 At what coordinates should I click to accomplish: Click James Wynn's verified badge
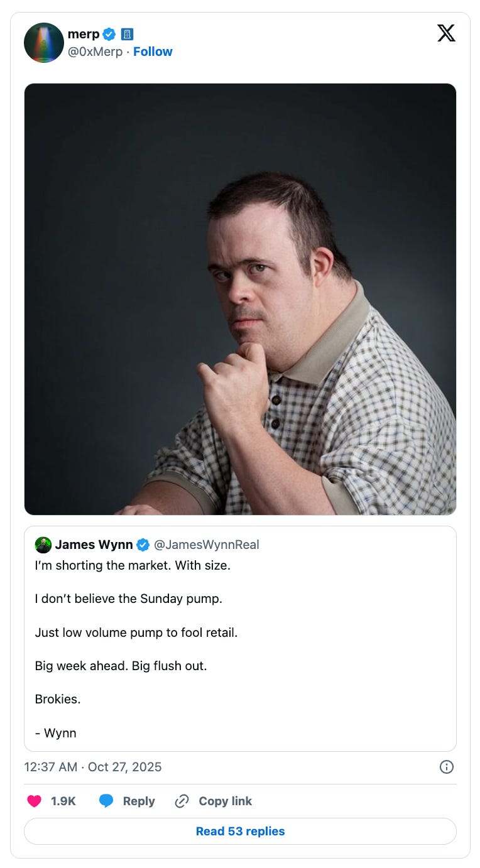coord(143,545)
